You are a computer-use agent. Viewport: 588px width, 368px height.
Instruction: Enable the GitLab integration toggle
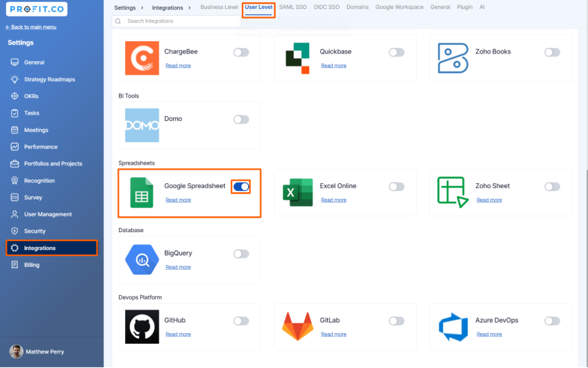tap(396, 321)
